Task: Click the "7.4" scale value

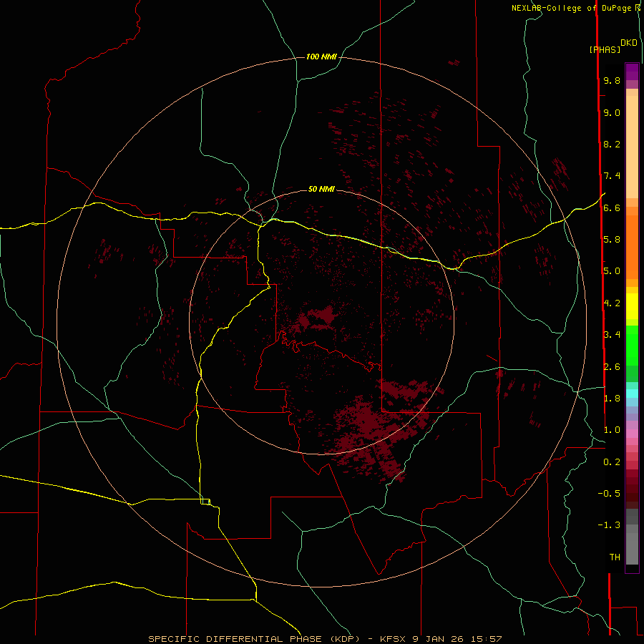Action: pyautogui.click(x=612, y=176)
